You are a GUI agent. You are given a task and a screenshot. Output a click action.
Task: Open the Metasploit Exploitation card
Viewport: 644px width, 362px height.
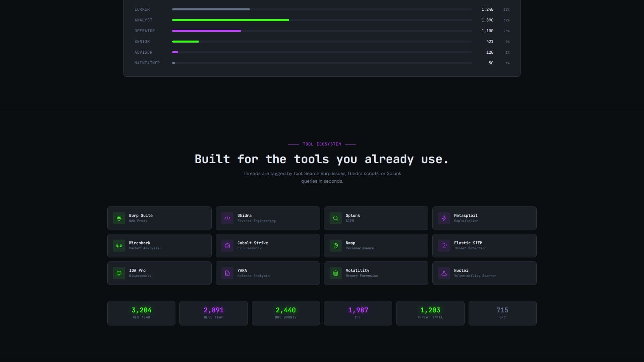pos(484,218)
